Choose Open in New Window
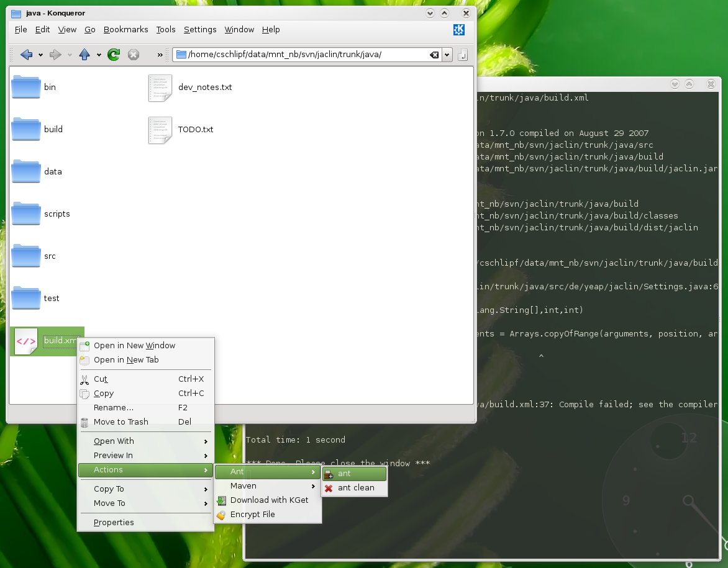Screen dimensions: 728x568 tap(145, 346)
